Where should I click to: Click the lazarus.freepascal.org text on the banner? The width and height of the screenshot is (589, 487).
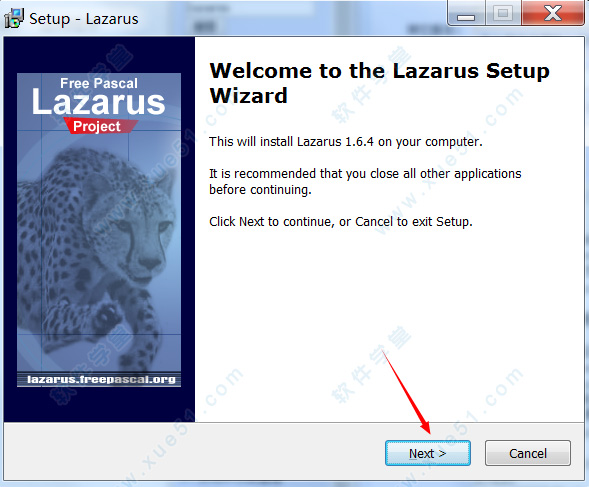click(101, 380)
